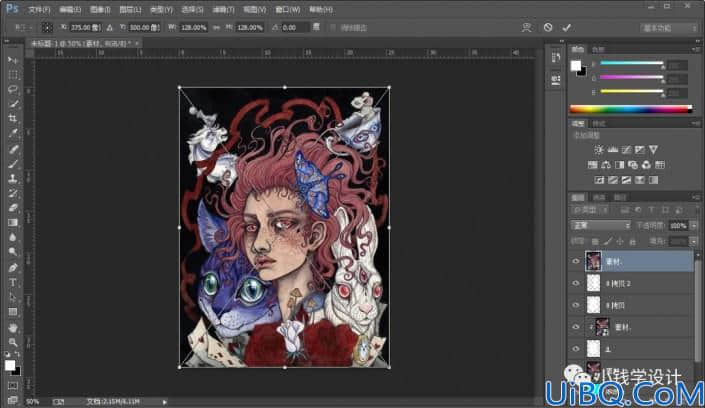This screenshot has width=705, height=408.
Task: Select the Clone Stamp tool
Action: (x=13, y=179)
